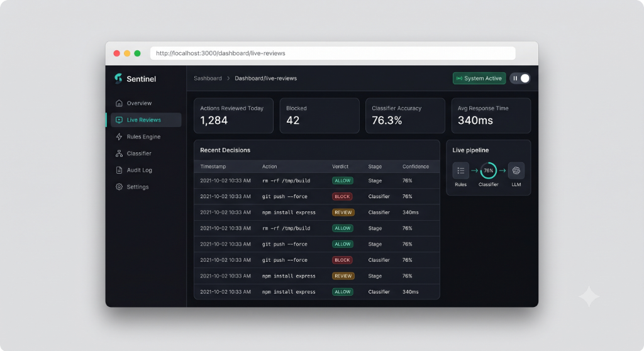
Task: Click the first BLOCK verdict badge
Action: (x=342, y=196)
